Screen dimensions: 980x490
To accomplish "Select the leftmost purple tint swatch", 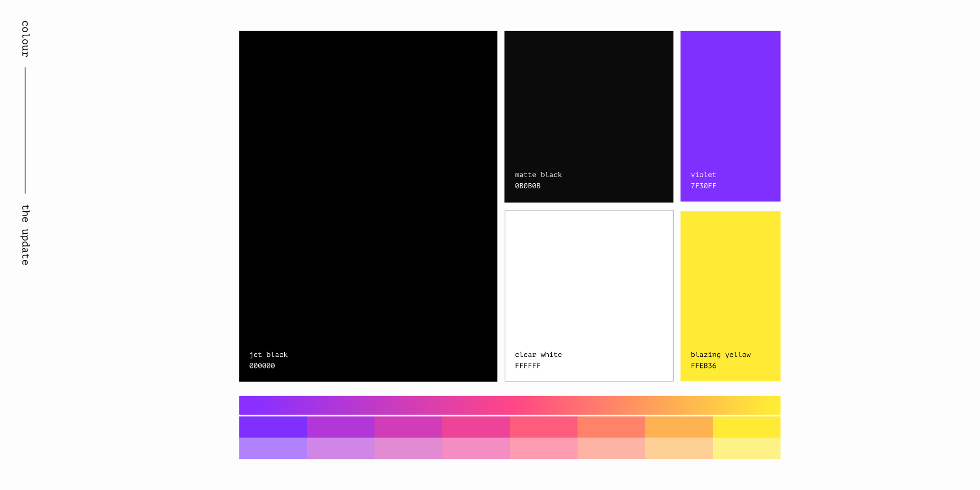I will pos(273,427).
